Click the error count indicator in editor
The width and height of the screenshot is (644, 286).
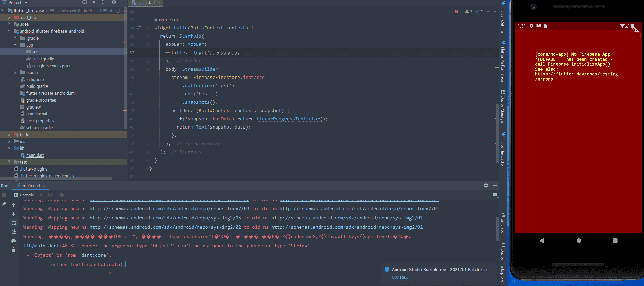point(458,12)
